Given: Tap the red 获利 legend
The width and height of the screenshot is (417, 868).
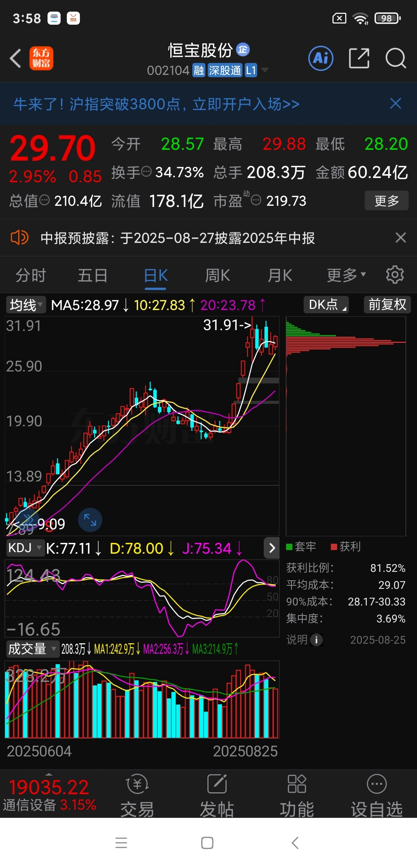Looking at the screenshot, I should click(x=346, y=546).
